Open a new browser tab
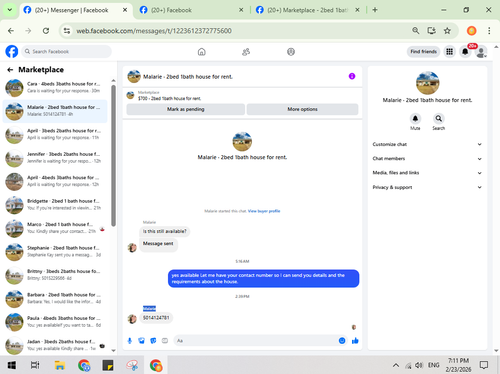Viewport: 500px width, 374px height. (x=375, y=10)
